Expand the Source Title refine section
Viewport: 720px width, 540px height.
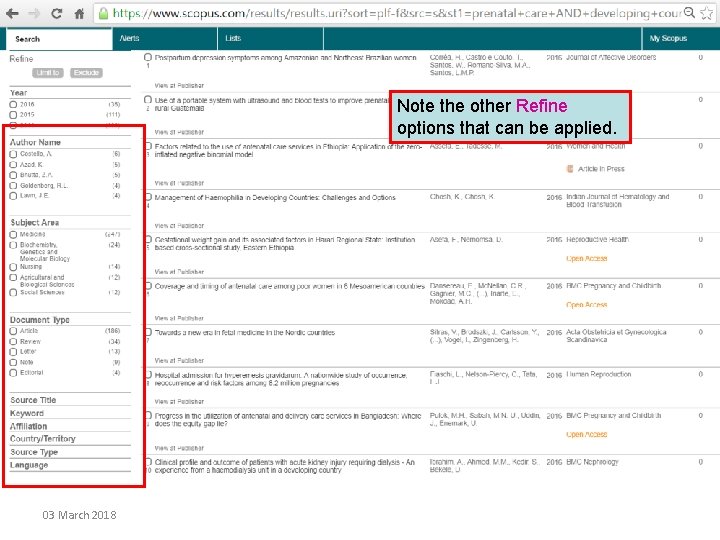[x=33, y=400]
